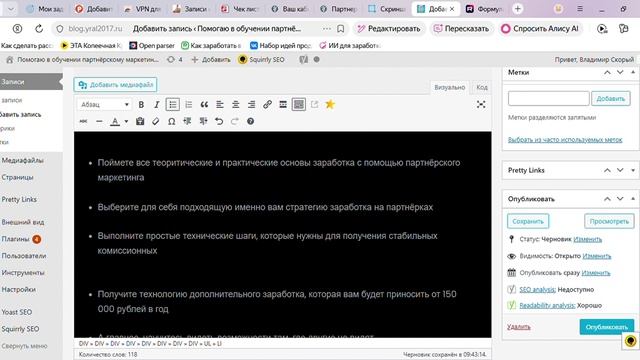Open Настройки in sidebar menu
This screenshot has width=640, height=360.
click(x=18, y=289)
